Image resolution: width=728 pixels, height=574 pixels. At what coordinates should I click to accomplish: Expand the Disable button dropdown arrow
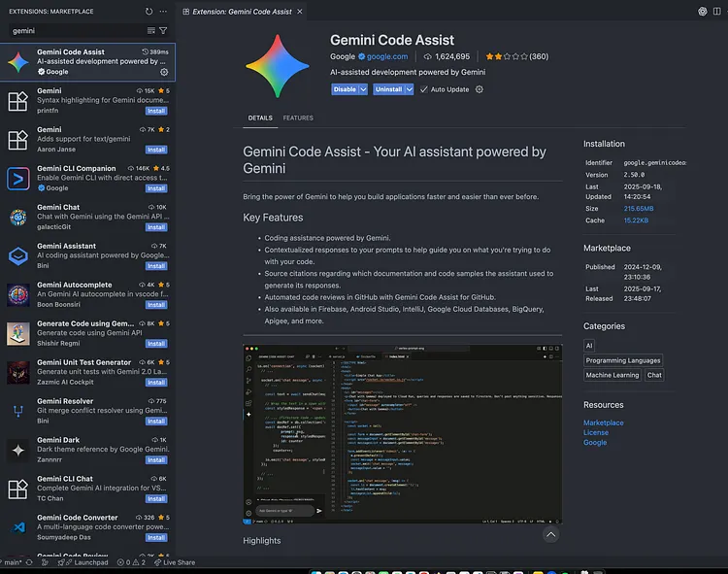364,89
